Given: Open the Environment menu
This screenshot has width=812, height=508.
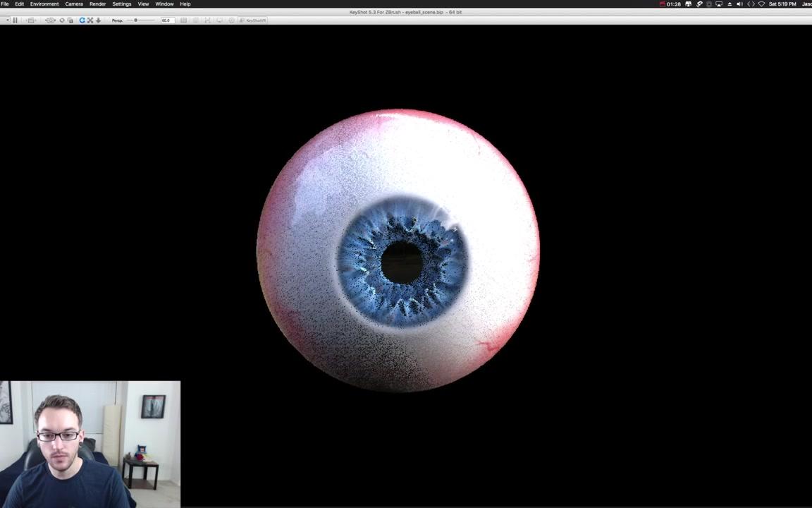Looking at the screenshot, I should [44, 4].
